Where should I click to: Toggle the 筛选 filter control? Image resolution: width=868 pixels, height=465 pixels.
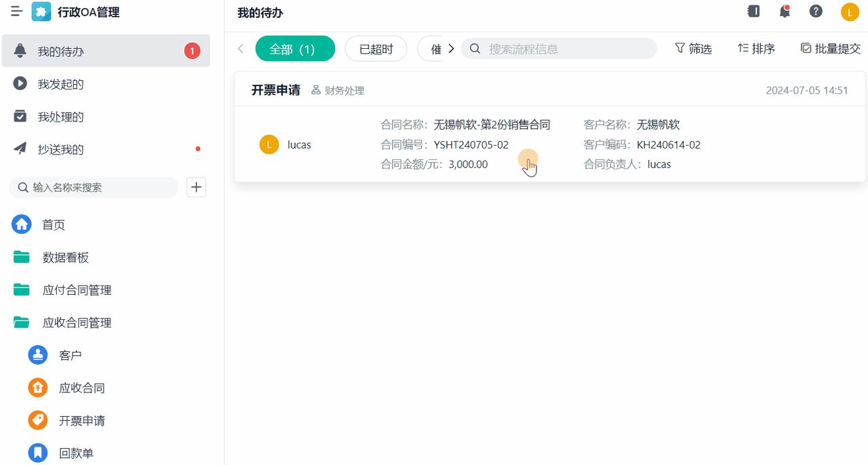pos(693,48)
